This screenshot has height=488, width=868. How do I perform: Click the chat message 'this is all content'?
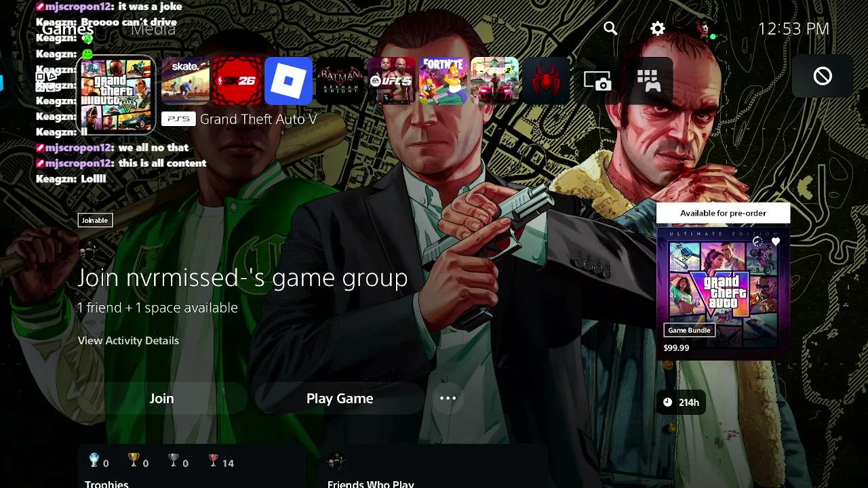pyautogui.click(x=162, y=163)
